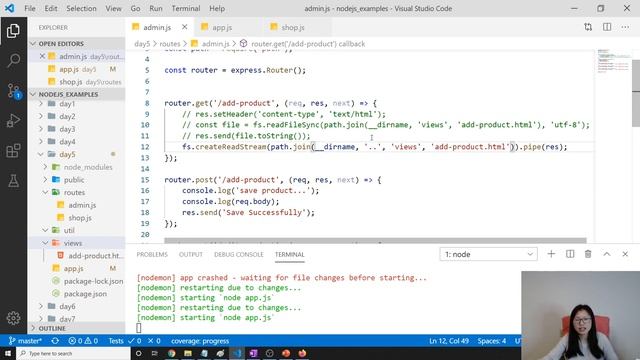Click the coverage: progress status item
Screen dimensions: 640x360
(x=200, y=341)
